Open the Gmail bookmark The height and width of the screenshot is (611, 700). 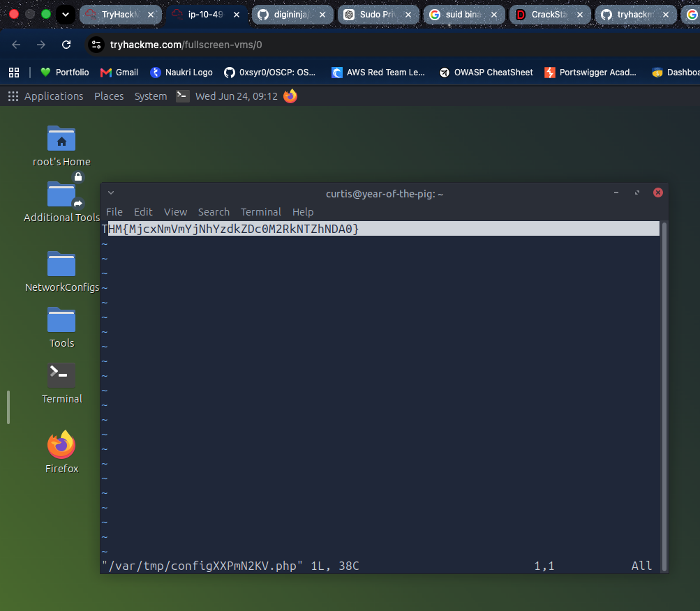click(x=119, y=73)
